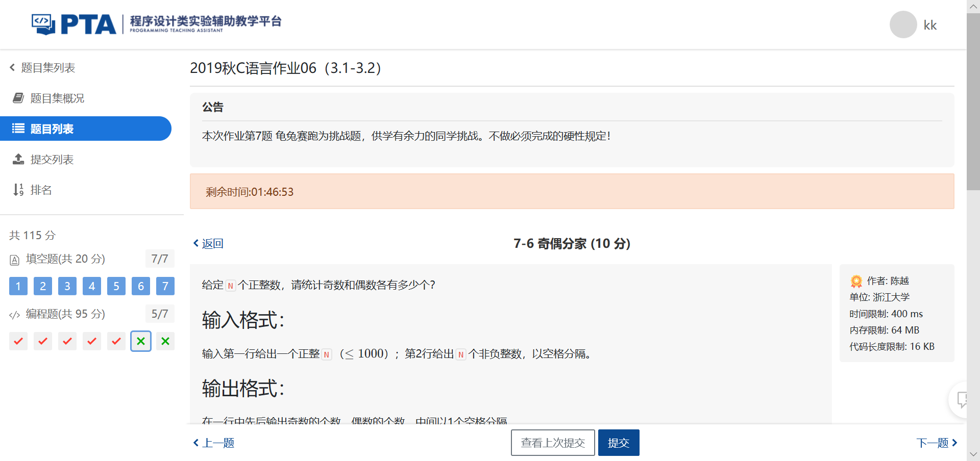This screenshot has width=980, height=461.
Task: Open fill-in-blank question 6
Action: tap(141, 286)
